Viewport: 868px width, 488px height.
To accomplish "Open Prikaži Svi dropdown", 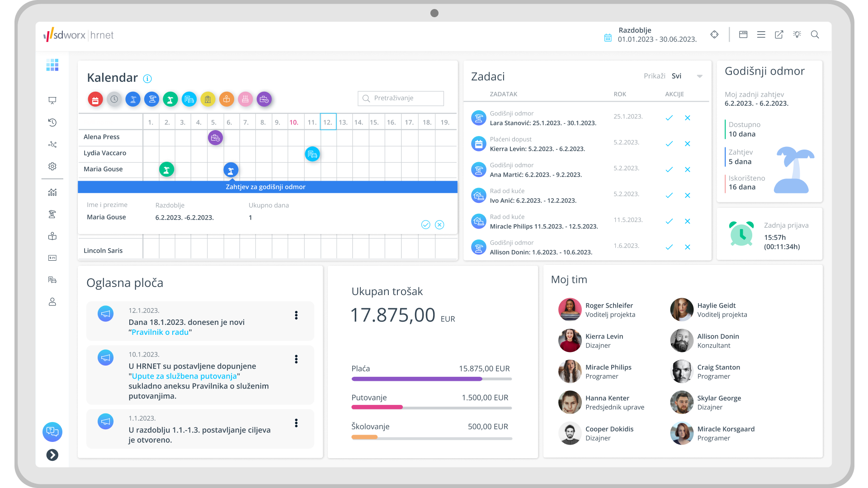I will pyautogui.click(x=687, y=76).
